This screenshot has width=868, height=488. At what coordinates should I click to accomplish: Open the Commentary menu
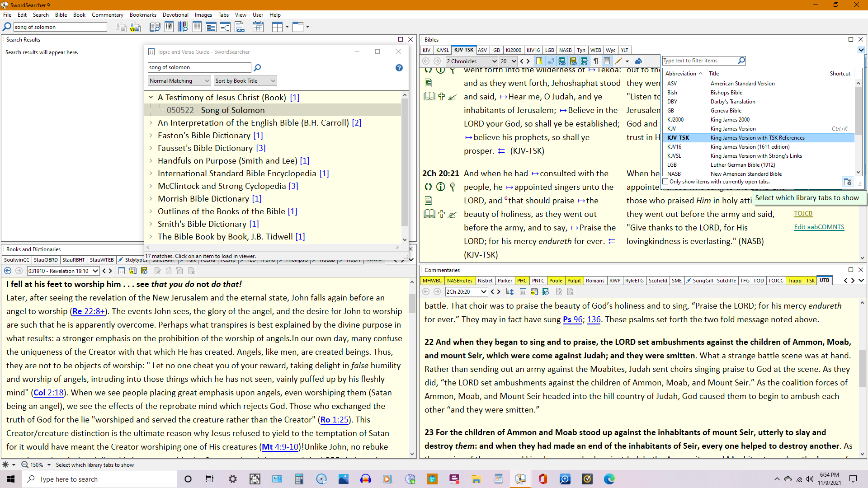tap(108, 15)
